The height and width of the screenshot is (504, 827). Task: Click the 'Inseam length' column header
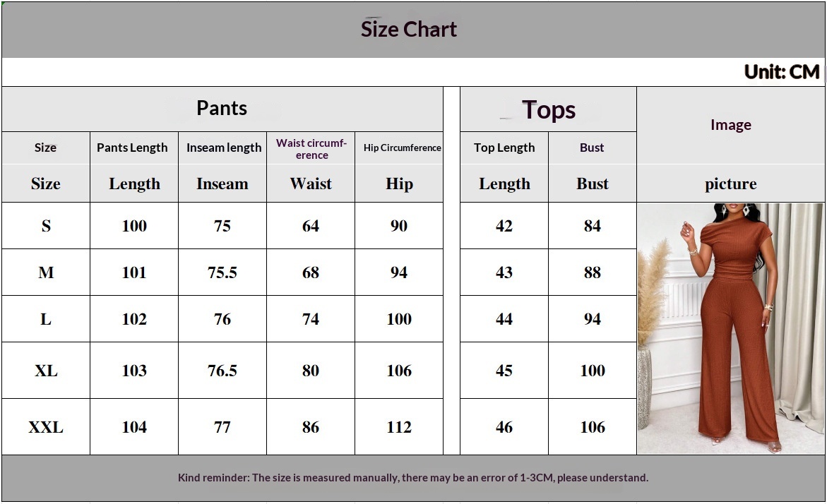pyautogui.click(x=223, y=148)
